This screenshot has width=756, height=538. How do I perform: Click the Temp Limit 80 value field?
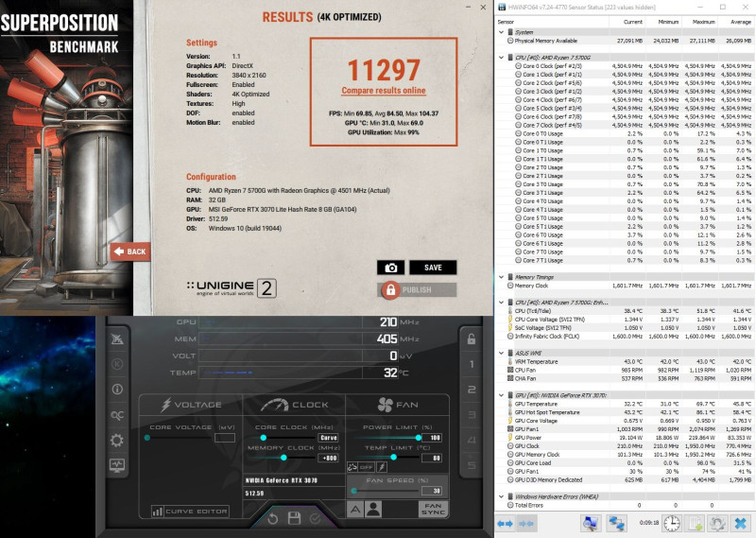tap(432, 458)
